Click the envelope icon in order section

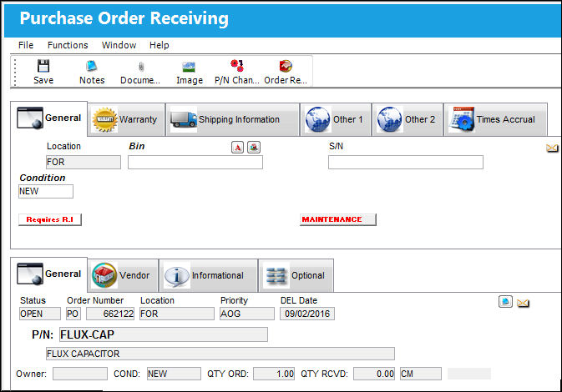click(523, 304)
